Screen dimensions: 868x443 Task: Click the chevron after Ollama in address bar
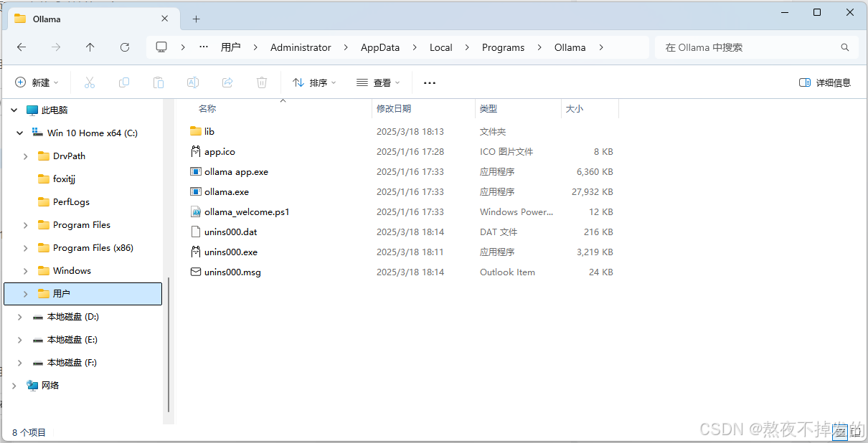(x=601, y=47)
